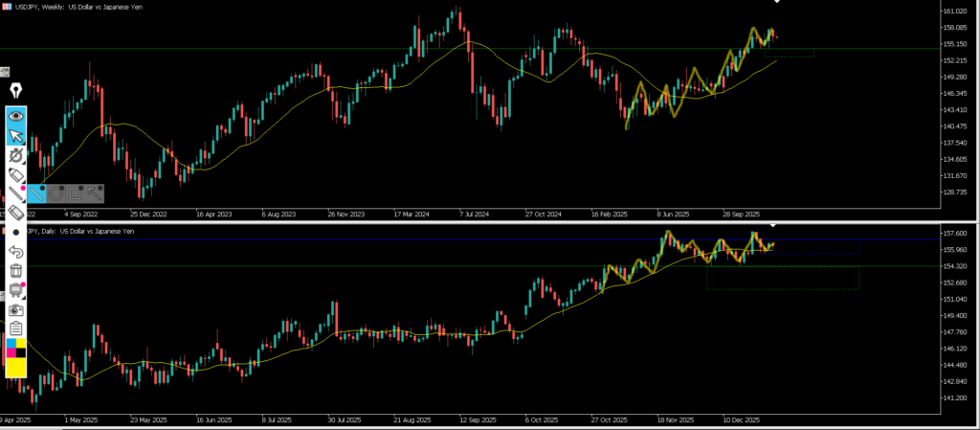Expand the stamp tool with pink dot

[x=16, y=290]
